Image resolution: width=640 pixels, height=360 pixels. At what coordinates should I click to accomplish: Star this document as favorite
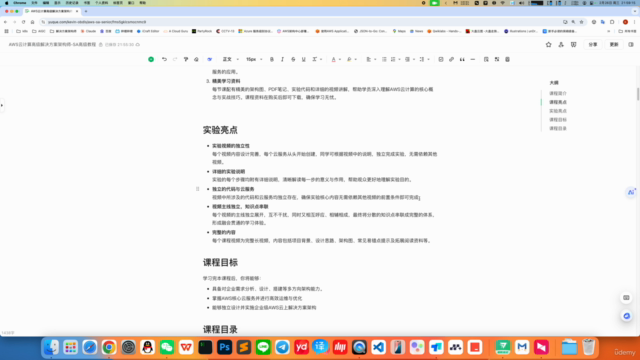[x=549, y=44]
